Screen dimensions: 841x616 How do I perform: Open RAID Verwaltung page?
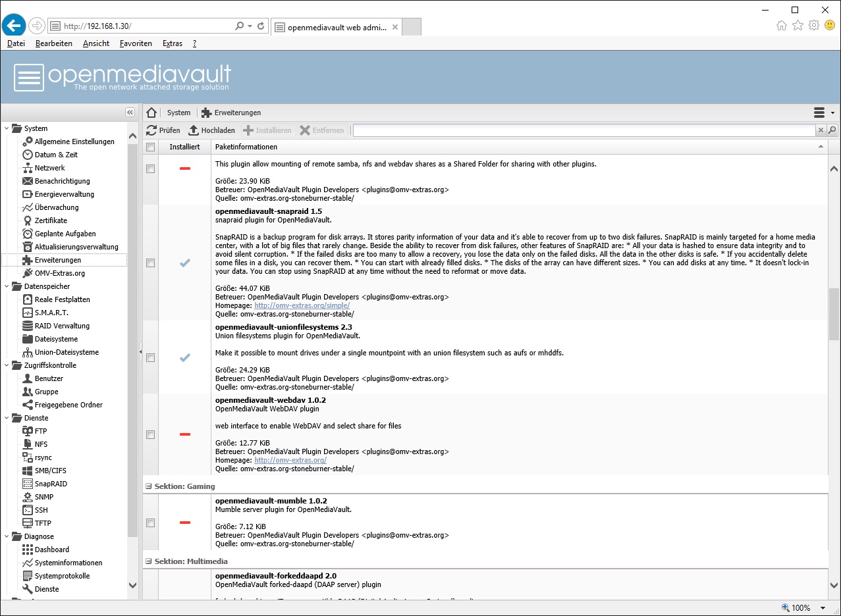click(62, 326)
